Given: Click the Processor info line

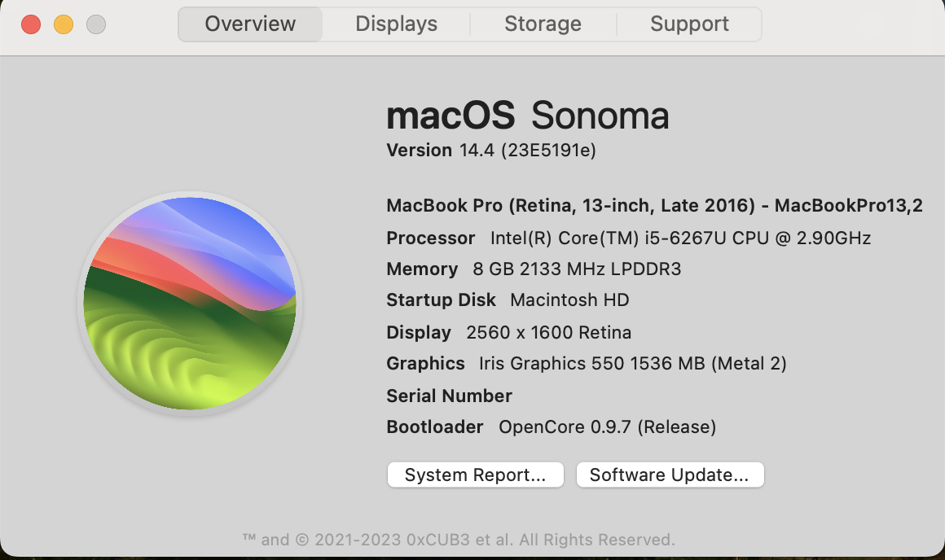Looking at the screenshot, I should [628, 238].
